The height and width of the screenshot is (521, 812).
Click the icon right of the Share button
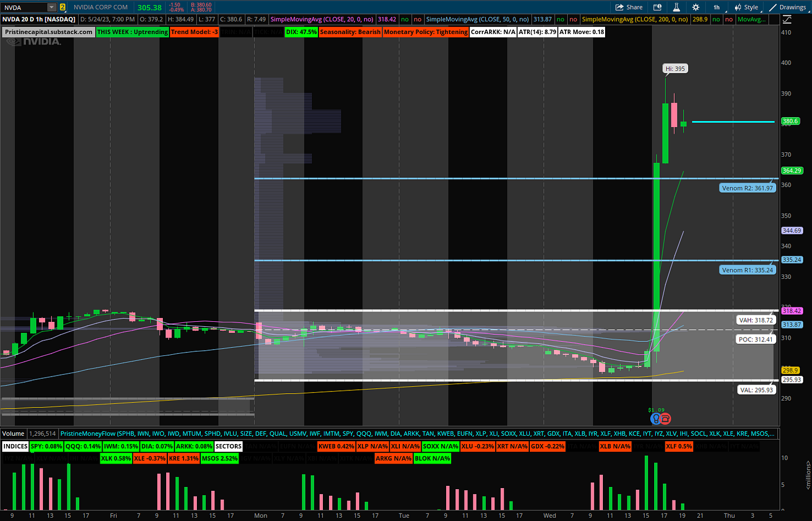[658, 7]
